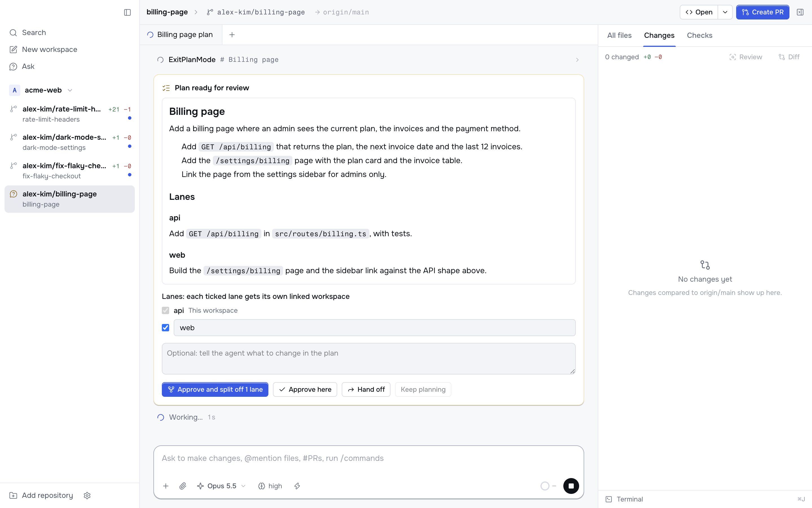Open the dropdown arrow next to Open
The width and height of the screenshot is (812, 508).
pos(725,12)
